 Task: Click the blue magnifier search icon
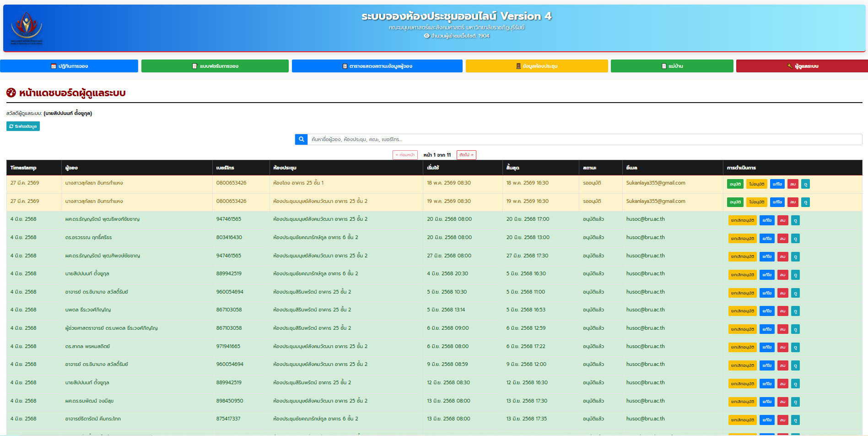click(x=301, y=139)
